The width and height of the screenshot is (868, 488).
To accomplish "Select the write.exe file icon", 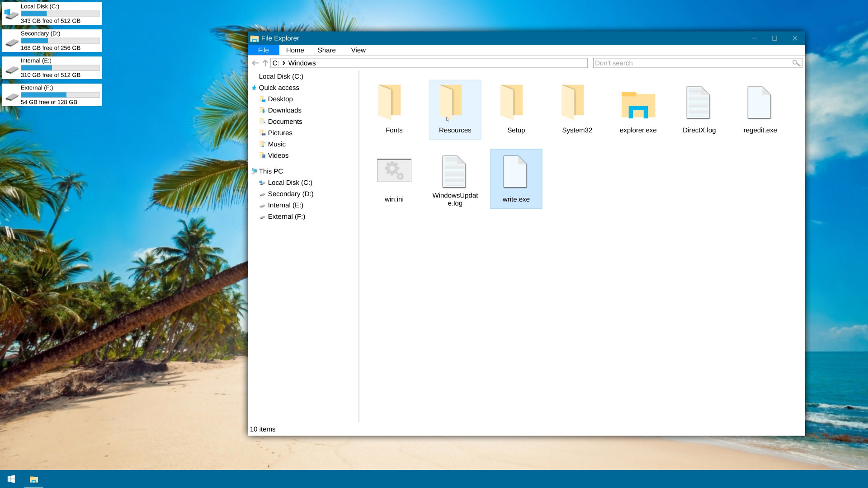I will (x=515, y=172).
